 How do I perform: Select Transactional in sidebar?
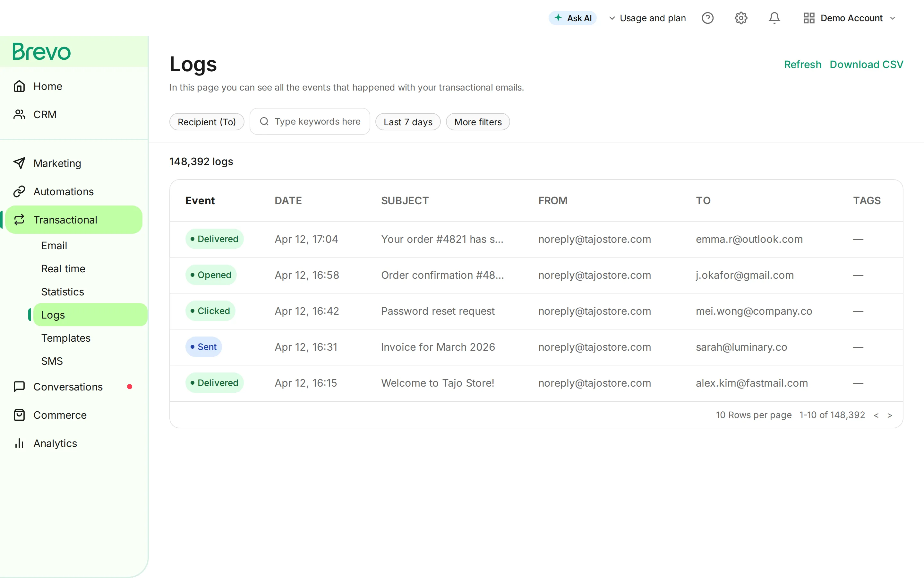click(74, 220)
